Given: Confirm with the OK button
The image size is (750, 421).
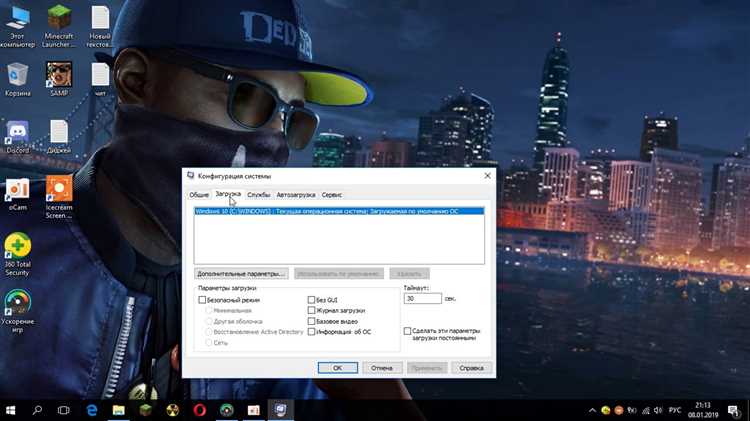Looking at the screenshot, I should tap(338, 368).
